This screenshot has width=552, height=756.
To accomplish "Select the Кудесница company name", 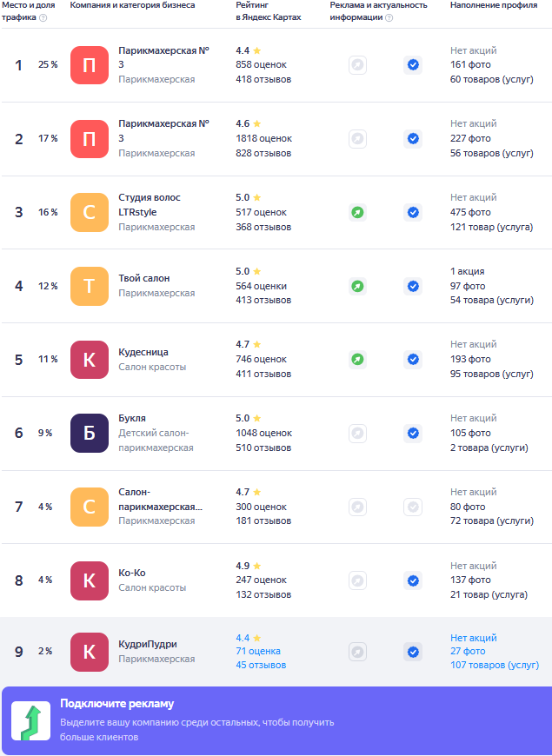I will [143, 352].
